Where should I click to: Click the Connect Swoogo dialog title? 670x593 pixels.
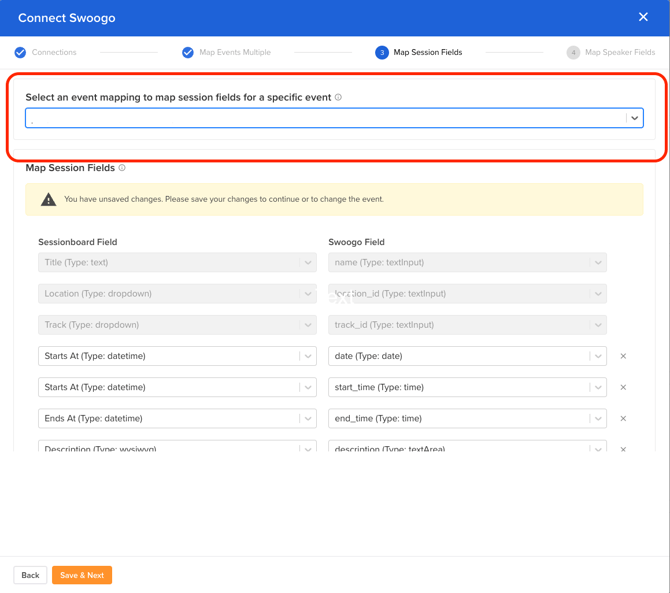67,18
